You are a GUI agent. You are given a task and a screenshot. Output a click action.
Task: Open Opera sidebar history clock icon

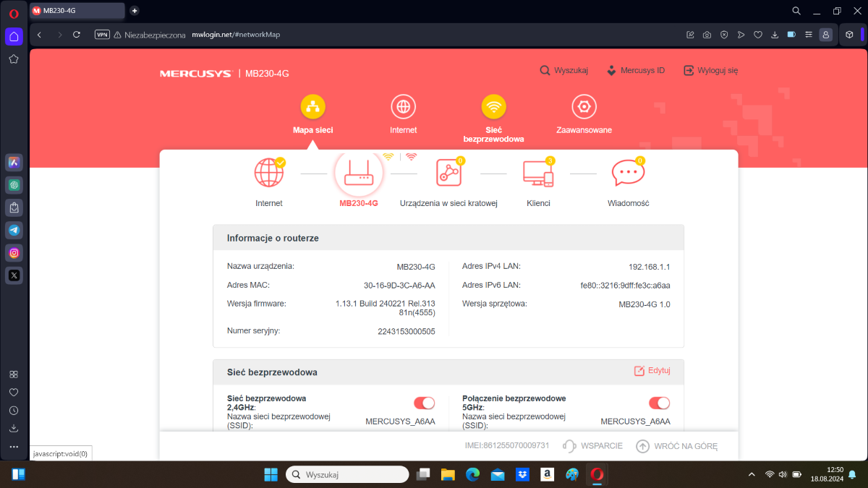14,411
